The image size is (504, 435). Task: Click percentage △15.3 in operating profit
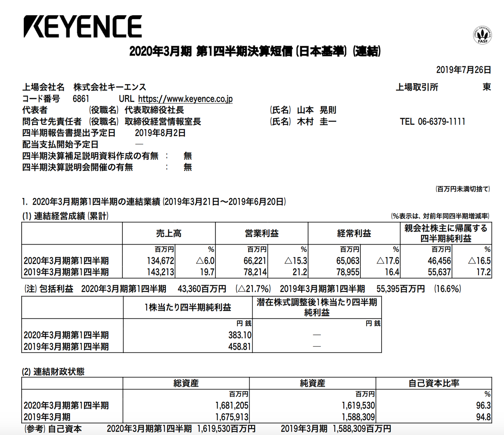296,261
